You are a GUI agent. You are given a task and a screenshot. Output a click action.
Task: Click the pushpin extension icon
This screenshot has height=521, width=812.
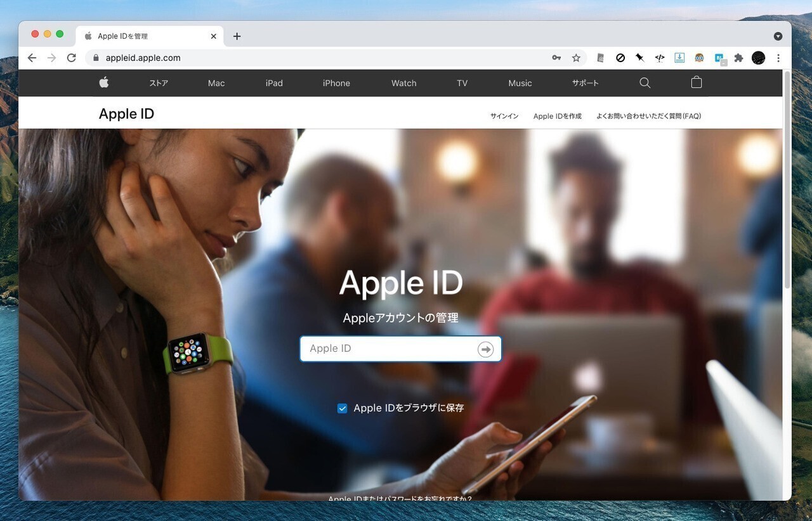click(640, 58)
